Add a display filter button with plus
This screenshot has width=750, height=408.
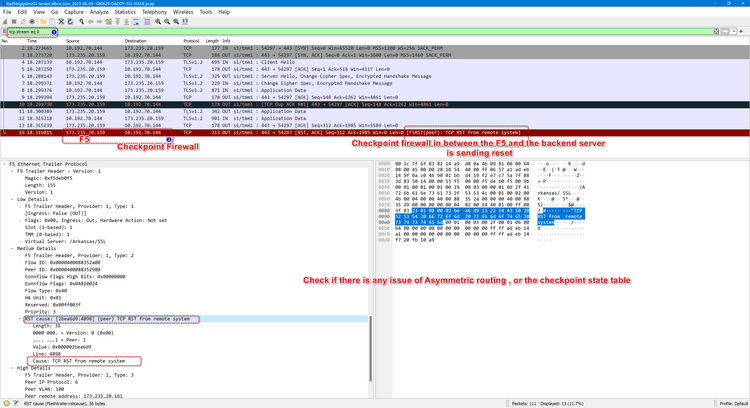tap(741, 32)
